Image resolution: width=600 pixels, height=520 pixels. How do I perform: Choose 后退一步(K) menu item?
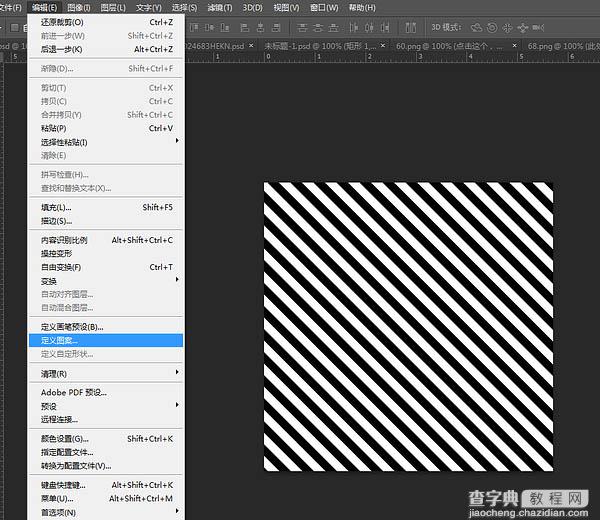(x=106, y=49)
